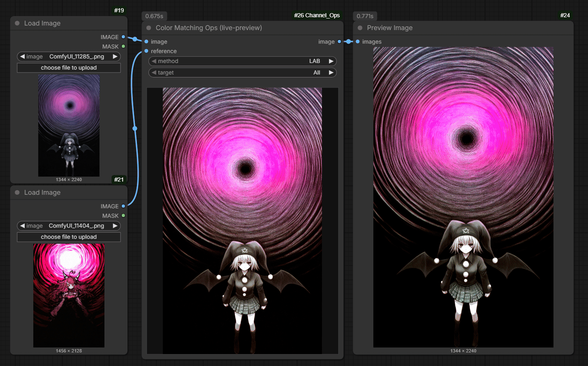This screenshot has width=588, height=366.
Task: Click MASK output port of node #21
Action: point(123,215)
